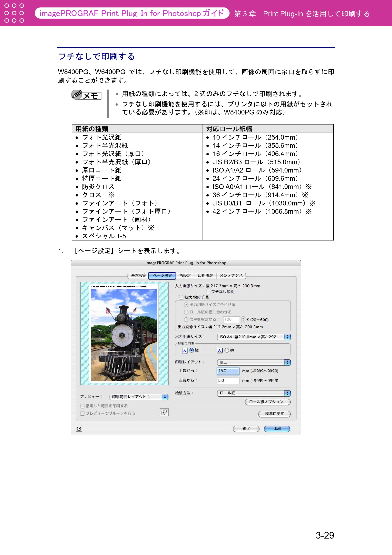Screen dimensions: 392x555
Task: Click the table header "対応ロール紙幅"
Action: (229, 129)
